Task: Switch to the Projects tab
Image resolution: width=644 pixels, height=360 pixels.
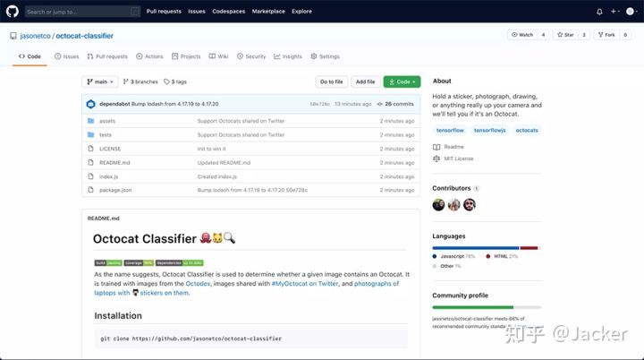Action: [x=186, y=56]
